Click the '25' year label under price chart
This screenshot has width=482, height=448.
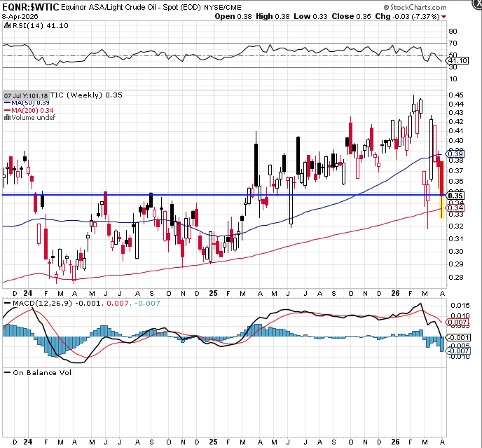(213, 294)
